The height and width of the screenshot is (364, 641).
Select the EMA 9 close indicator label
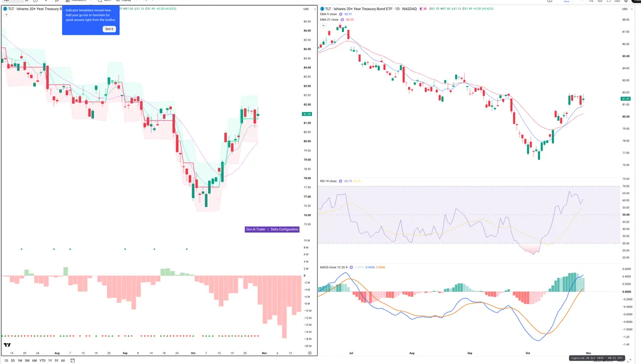click(x=329, y=14)
